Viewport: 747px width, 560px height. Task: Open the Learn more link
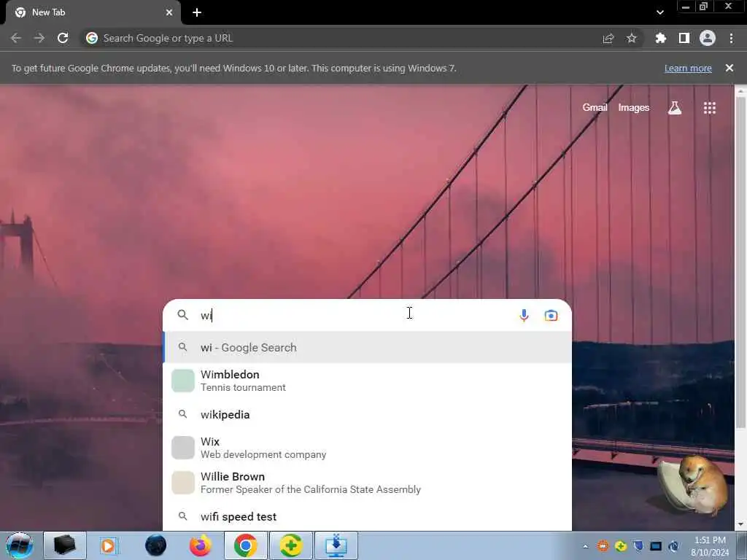(688, 68)
